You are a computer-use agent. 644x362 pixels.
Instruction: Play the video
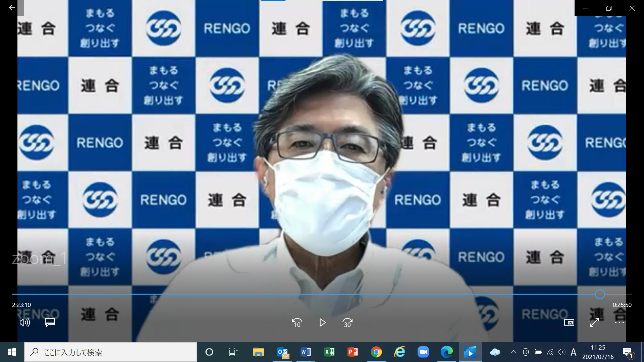click(x=322, y=322)
